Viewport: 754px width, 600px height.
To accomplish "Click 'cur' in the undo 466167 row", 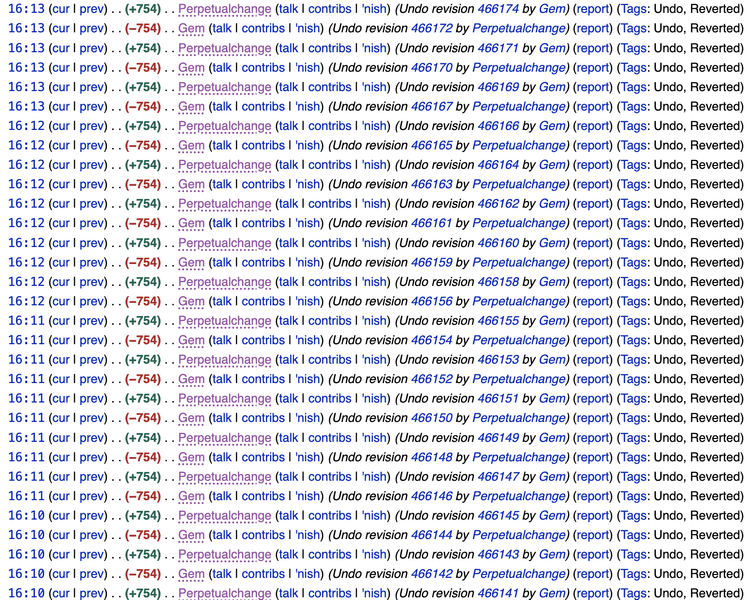I will coord(61,107).
